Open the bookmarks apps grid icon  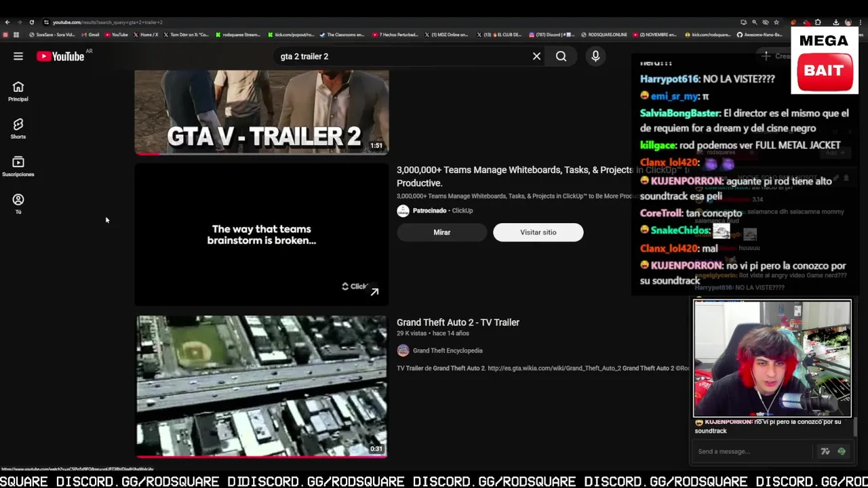pyautogui.click(x=16, y=35)
